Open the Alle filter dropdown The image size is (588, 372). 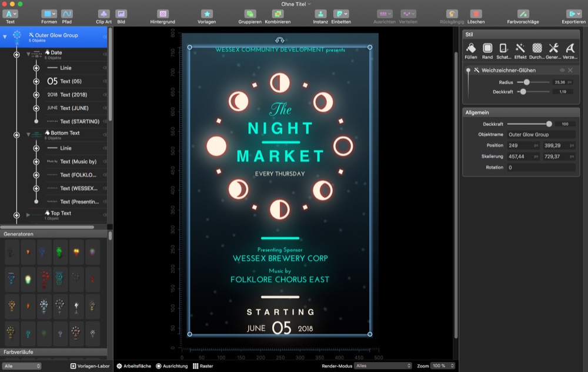pos(22,366)
